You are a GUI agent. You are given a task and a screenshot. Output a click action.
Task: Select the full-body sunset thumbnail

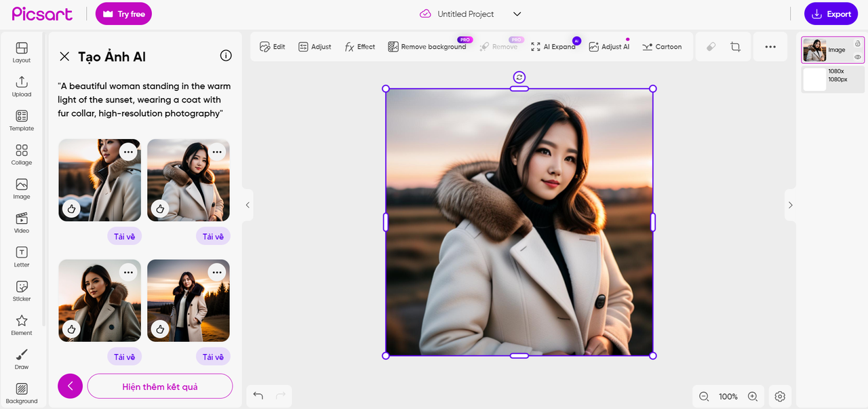coord(189,300)
